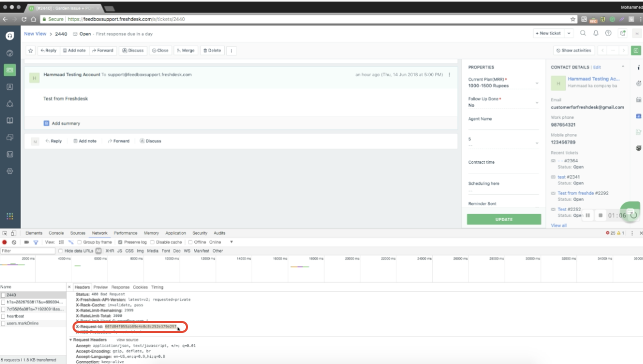Viewport: 643px width, 364px height.
Task: Click View all recent tickets link
Action: tap(559, 225)
